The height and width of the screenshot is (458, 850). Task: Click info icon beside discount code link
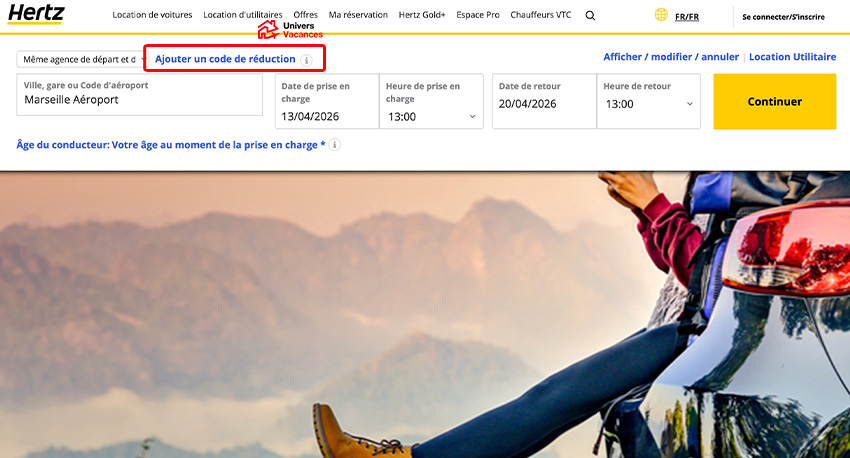coord(307,60)
